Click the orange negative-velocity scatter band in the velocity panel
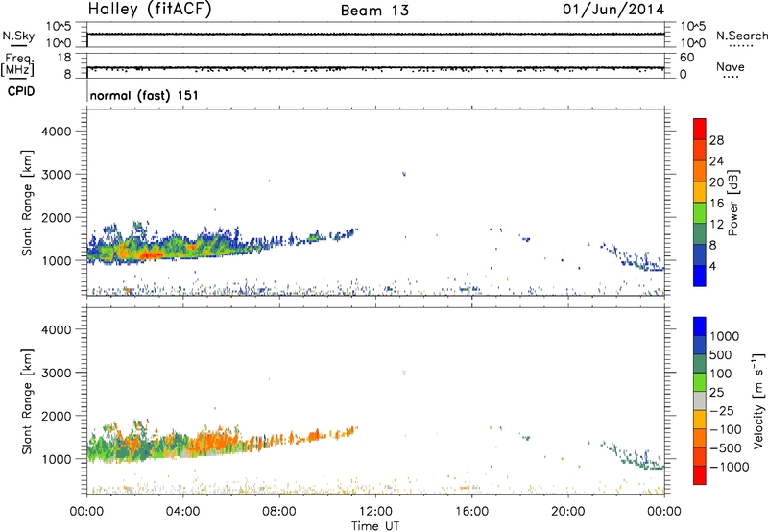Image resolution: width=768 pixels, height=532 pixels. click(x=215, y=440)
